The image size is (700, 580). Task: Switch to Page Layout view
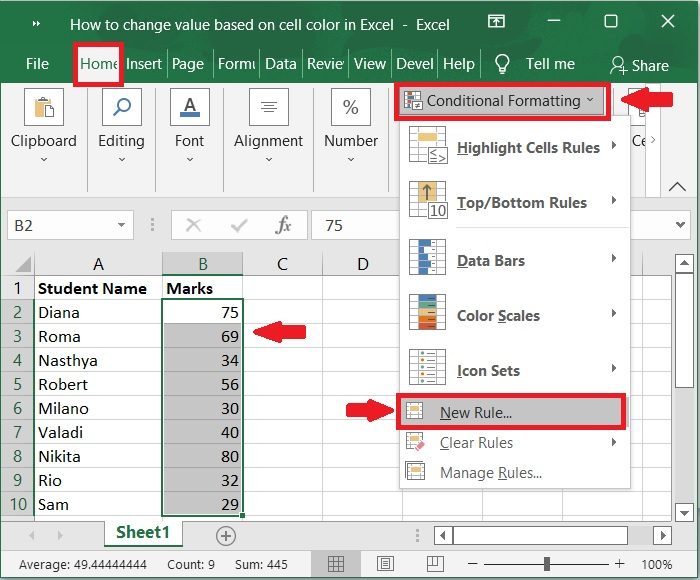tap(385, 564)
